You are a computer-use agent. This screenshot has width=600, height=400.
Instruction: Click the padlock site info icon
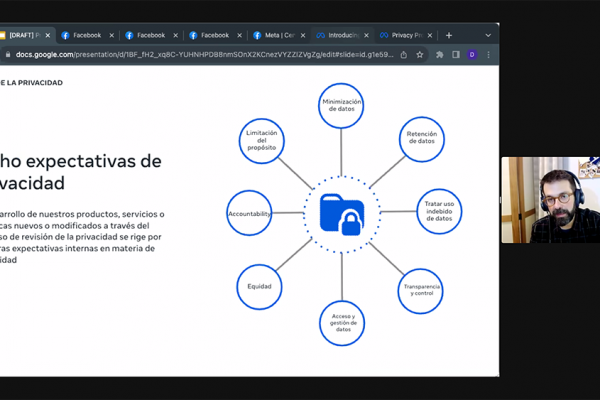(x=8, y=55)
